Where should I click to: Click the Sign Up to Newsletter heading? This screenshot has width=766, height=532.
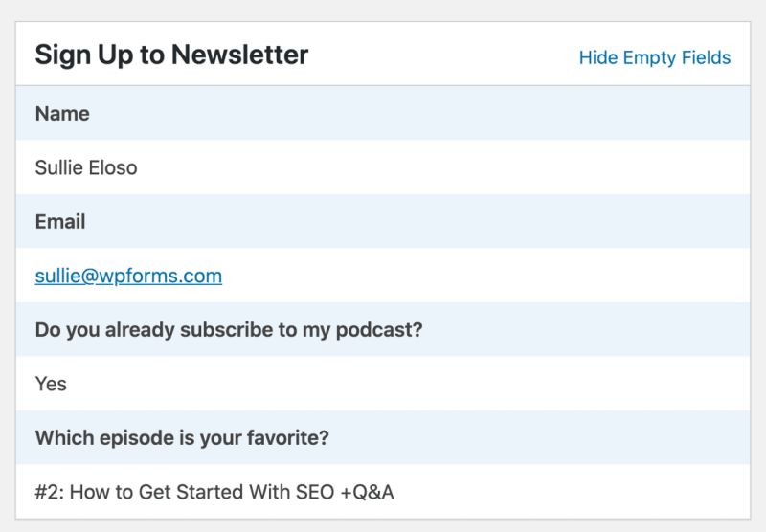(x=171, y=55)
